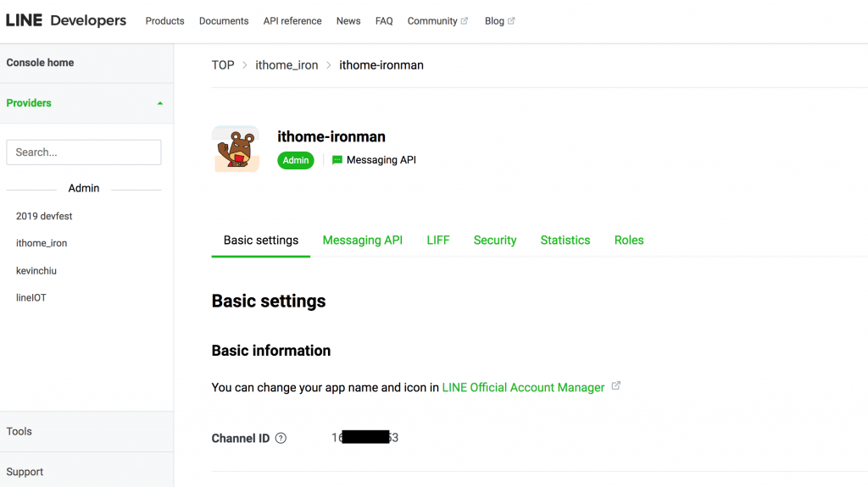The height and width of the screenshot is (487, 868).
Task: Open the Products menu
Action: coord(165,21)
